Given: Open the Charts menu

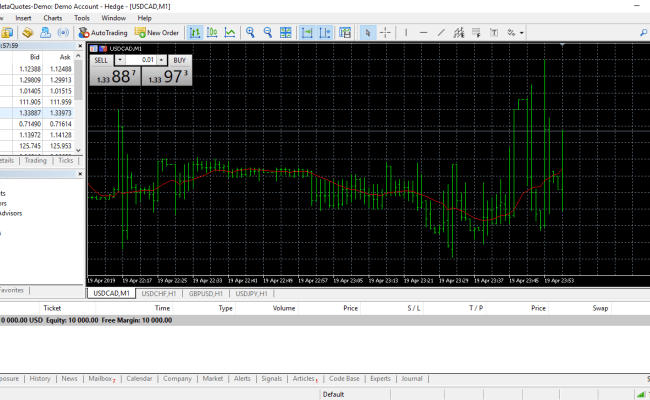Looking at the screenshot, I should click(x=53, y=18).
